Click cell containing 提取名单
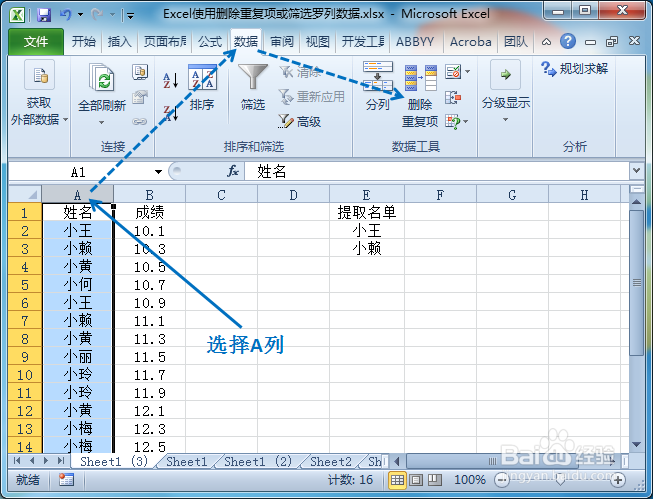 [366, 212]
